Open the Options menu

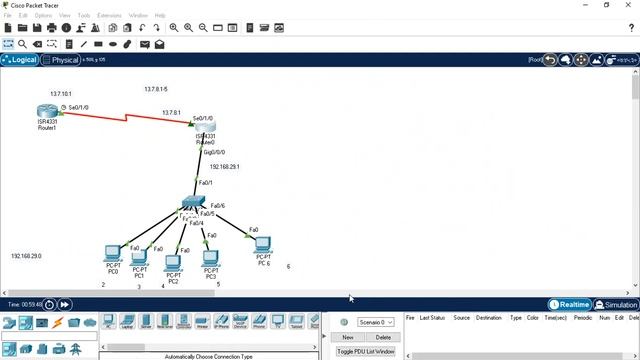(43, 15)
